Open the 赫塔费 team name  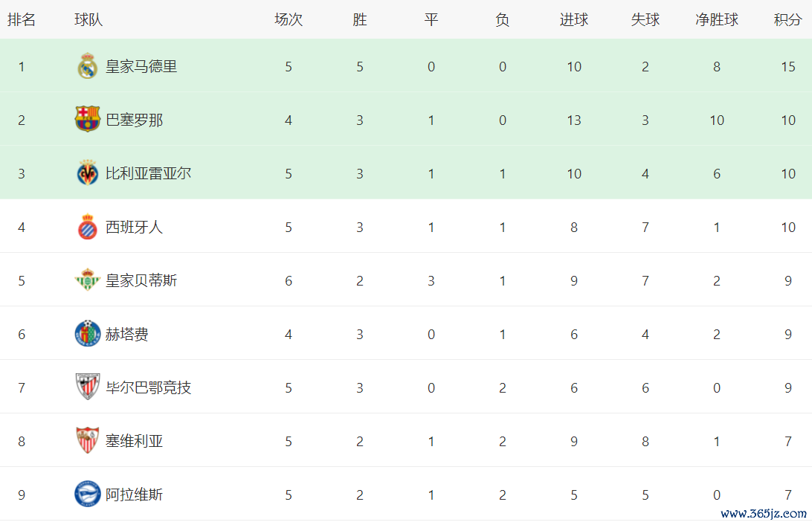[127, 335]
